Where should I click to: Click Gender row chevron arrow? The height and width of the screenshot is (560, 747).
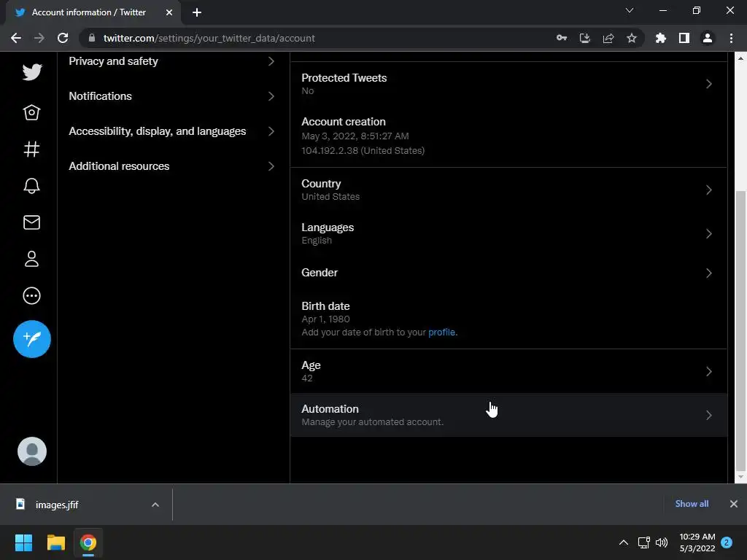(x=709, y=273)
